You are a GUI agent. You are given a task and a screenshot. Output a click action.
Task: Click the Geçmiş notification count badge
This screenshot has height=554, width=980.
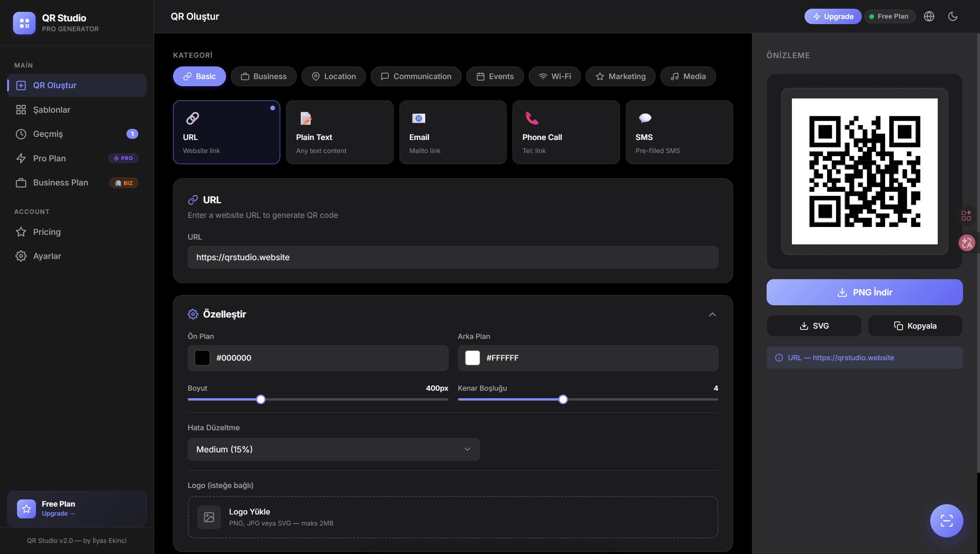click(x=132, y=134)
